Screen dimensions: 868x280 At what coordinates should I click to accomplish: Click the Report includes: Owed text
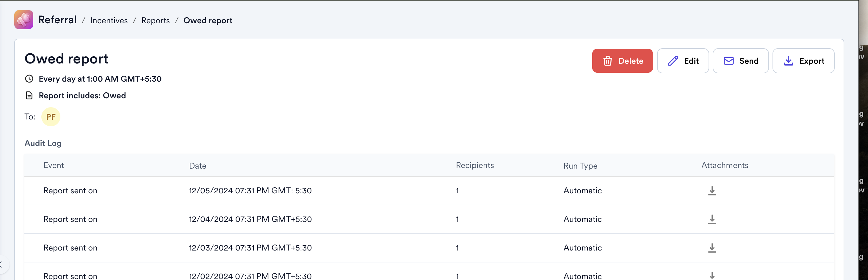(x=82, y=96)
